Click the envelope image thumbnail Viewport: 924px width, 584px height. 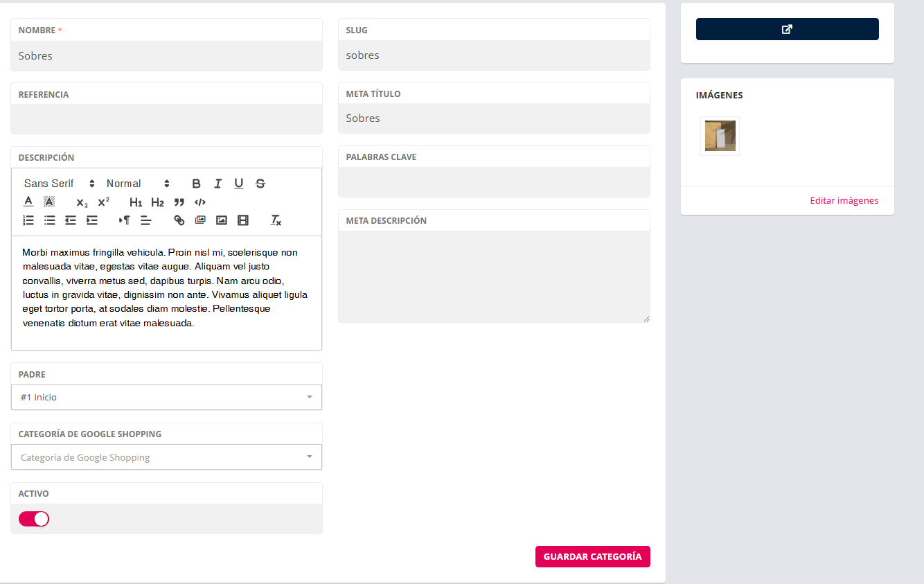720,136
